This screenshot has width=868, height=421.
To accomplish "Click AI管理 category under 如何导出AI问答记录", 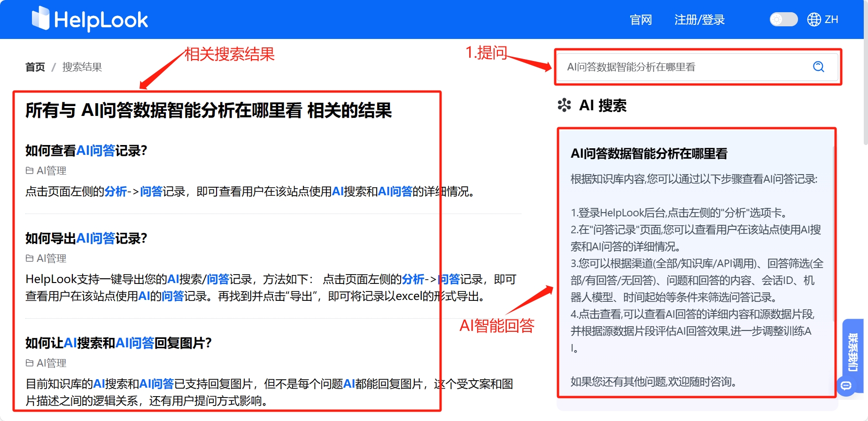I will click(x=52, y=259).
